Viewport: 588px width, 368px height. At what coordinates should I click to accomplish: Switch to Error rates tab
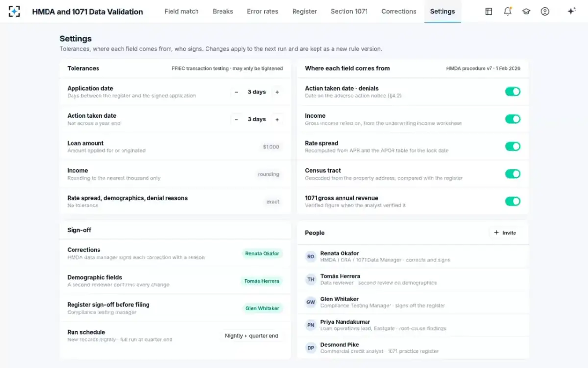point(263,11)
